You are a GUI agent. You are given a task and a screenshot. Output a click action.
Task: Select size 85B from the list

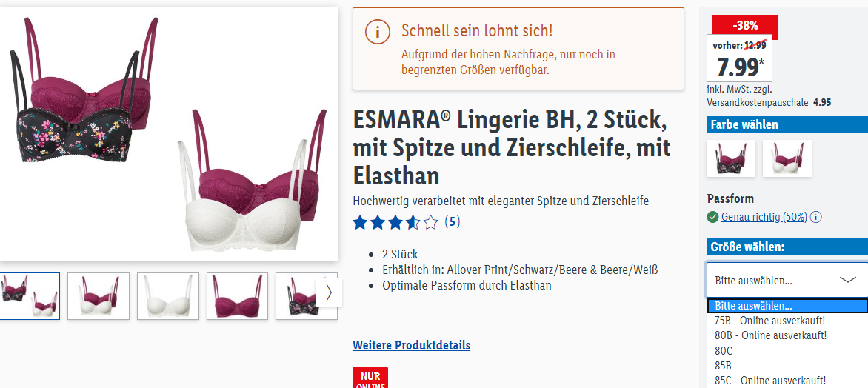click(723, 365)
